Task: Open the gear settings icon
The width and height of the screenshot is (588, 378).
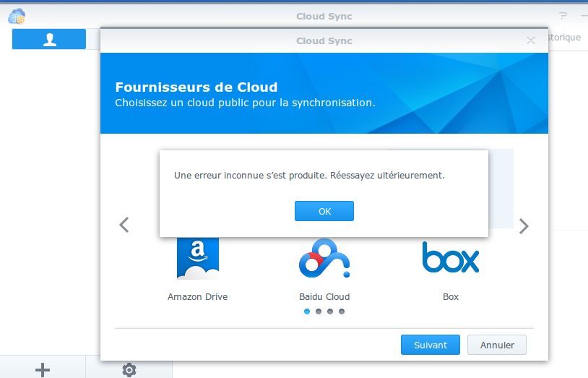Action: tap(129, 370)
